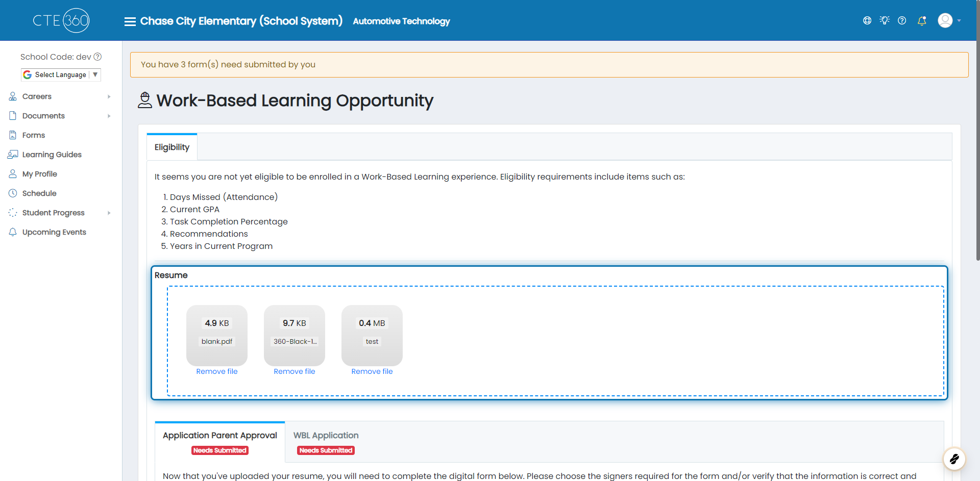Toggle the hamburger menu icon
Screen dimensions: 980x481
pos(130,21)
